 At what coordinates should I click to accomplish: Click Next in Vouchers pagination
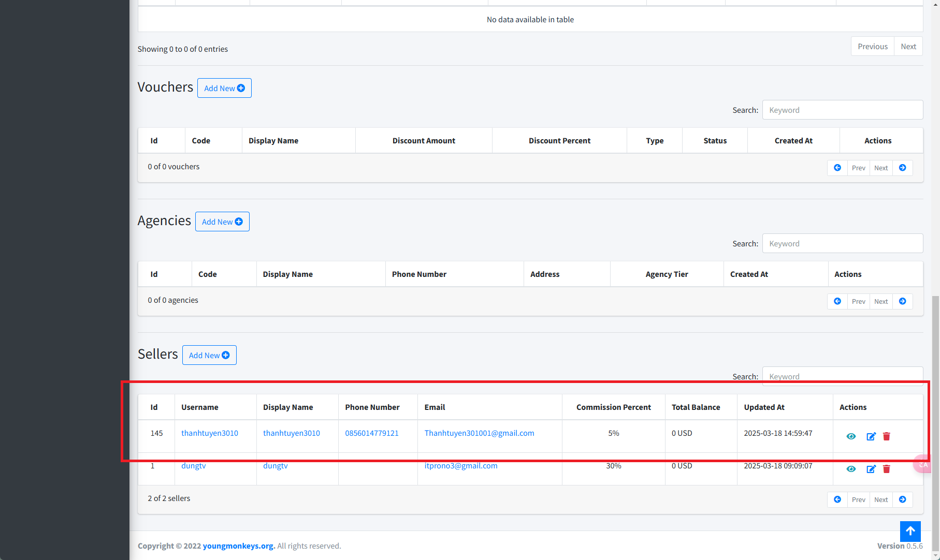pos(881,168)
